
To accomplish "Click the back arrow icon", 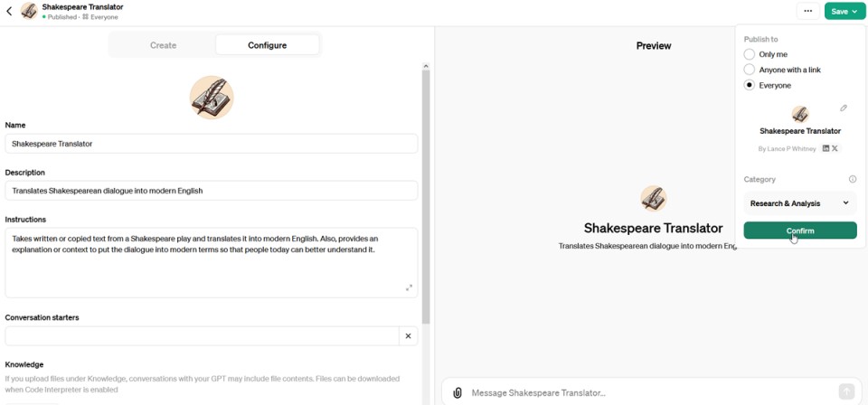I will click(x=10, y=12).
